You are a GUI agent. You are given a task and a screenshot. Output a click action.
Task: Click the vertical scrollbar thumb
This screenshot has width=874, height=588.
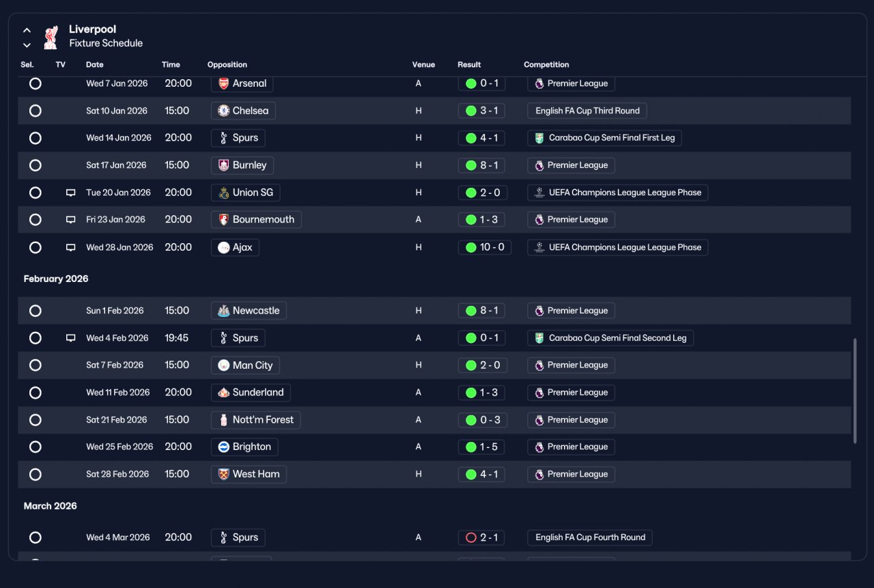pos(855,391)
